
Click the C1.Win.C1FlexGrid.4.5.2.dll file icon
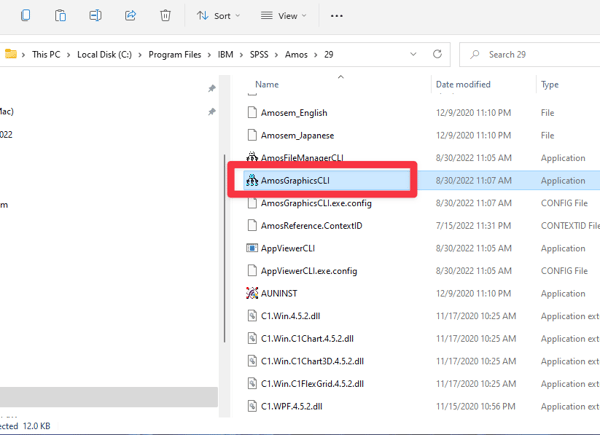point(252,383)
